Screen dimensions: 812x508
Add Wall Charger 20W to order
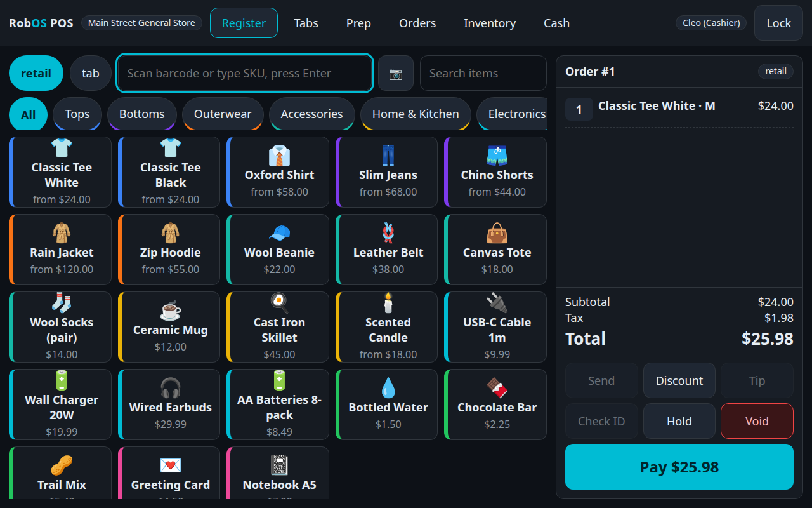[x=60, y=404]
